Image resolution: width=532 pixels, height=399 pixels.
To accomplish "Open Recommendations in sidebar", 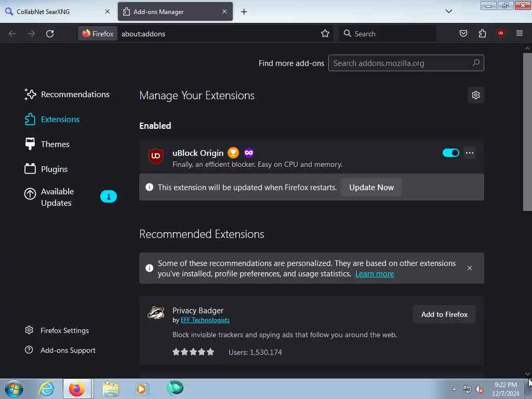I will point(67,95).
